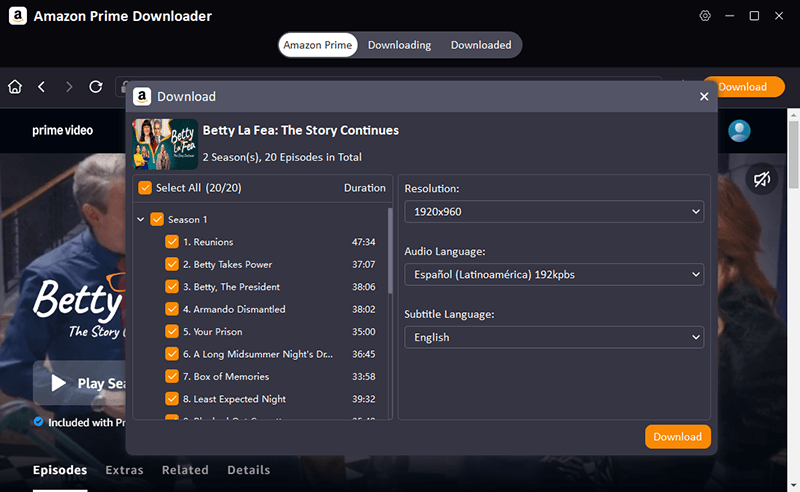Click the Season 1 label
800x492 pixels.
pyautogui.click(x=188, y=219)
